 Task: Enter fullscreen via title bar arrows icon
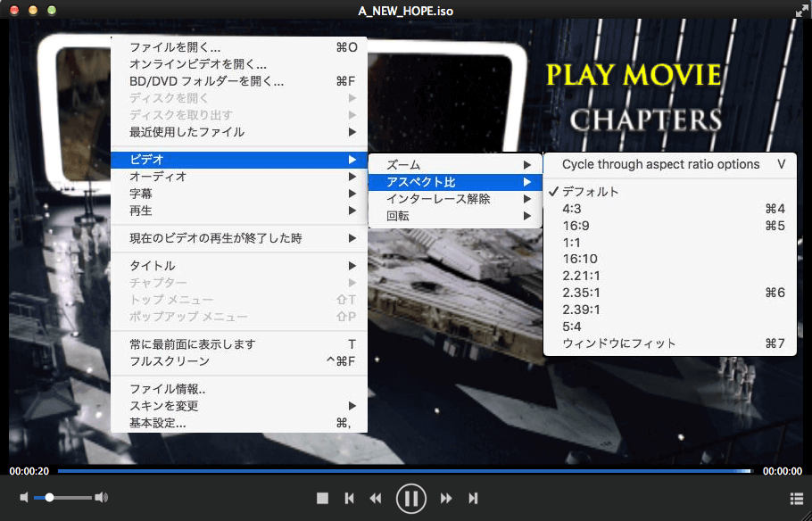[x=801, y=11]
